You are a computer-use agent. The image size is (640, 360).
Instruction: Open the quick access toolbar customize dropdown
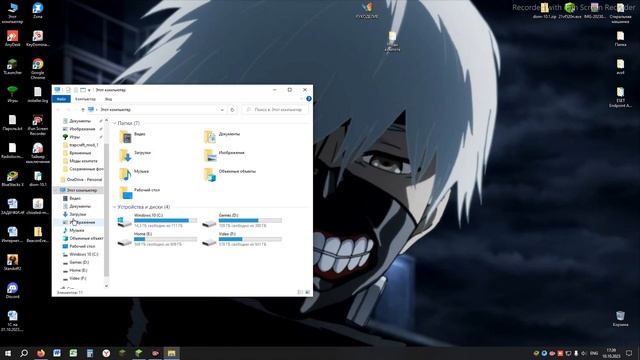click(x=89, y=90)
